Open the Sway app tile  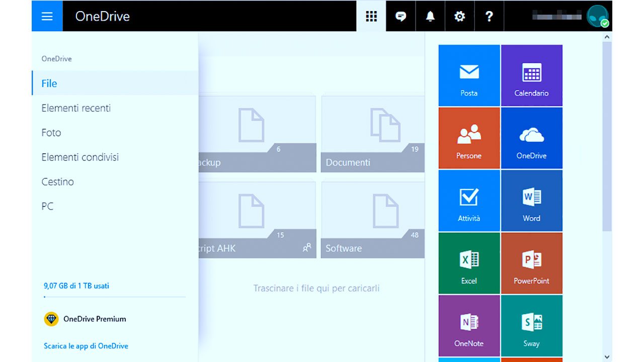coord(531,325)
